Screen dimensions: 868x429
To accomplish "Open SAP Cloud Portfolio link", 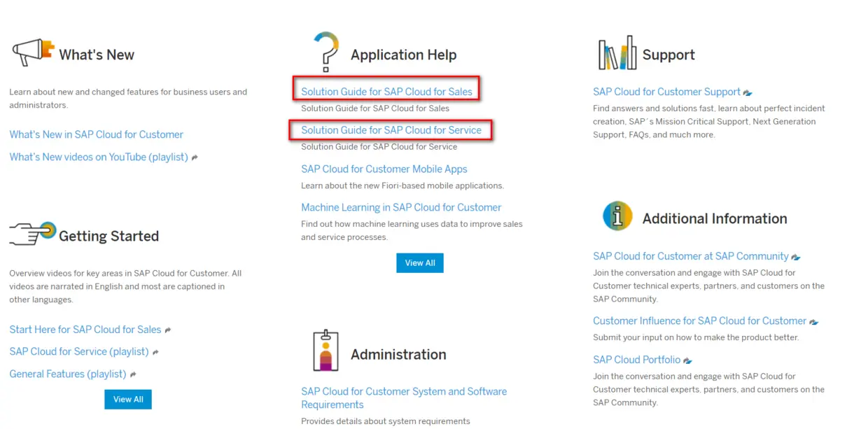I will coord(636,360).
